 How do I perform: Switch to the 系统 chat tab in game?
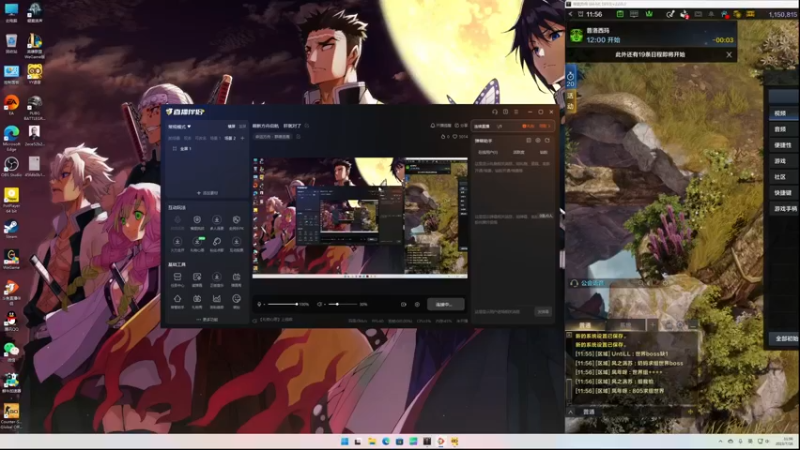pyautogui.click(x=625, y=325)
